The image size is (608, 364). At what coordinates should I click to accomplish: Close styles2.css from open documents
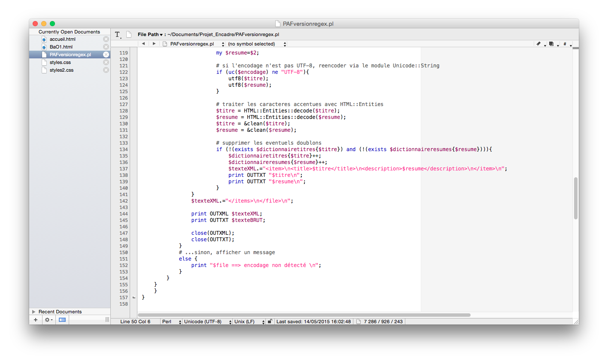click(106, 70)
